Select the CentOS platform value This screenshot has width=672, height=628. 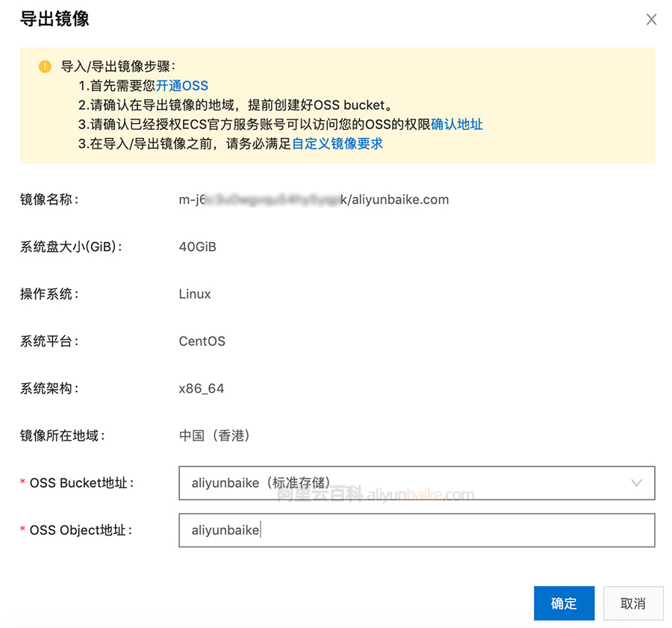click(x=202, y=341)
